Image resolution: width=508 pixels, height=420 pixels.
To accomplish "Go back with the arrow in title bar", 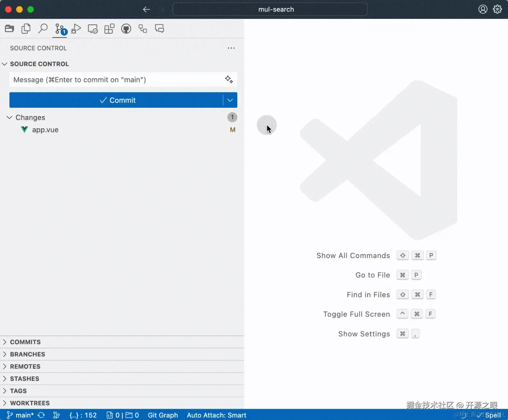I will [x=147, y=9].
